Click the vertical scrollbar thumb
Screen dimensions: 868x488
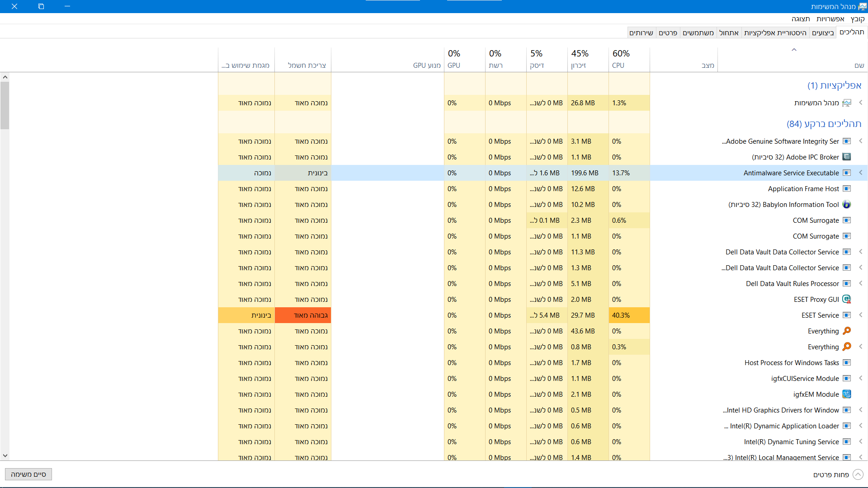pyautogui.click(x=5, y=105)
